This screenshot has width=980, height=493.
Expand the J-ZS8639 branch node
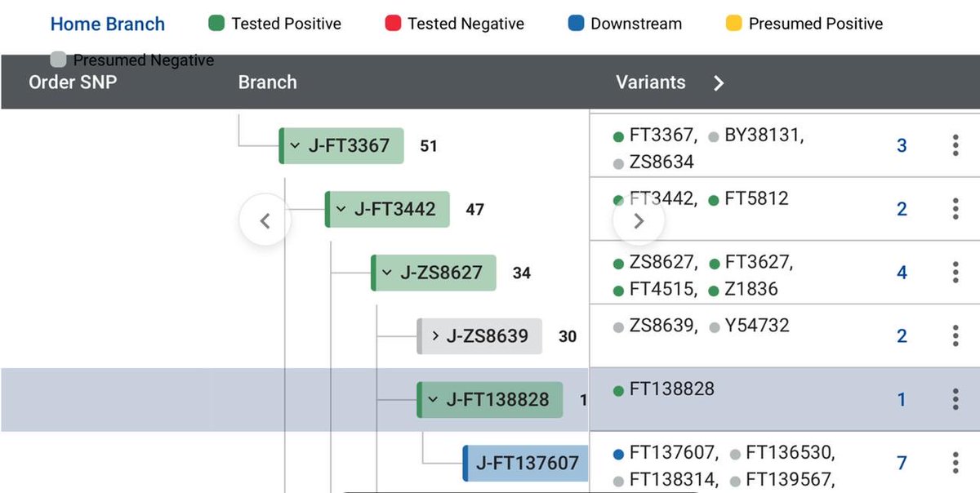click(435, 336)
